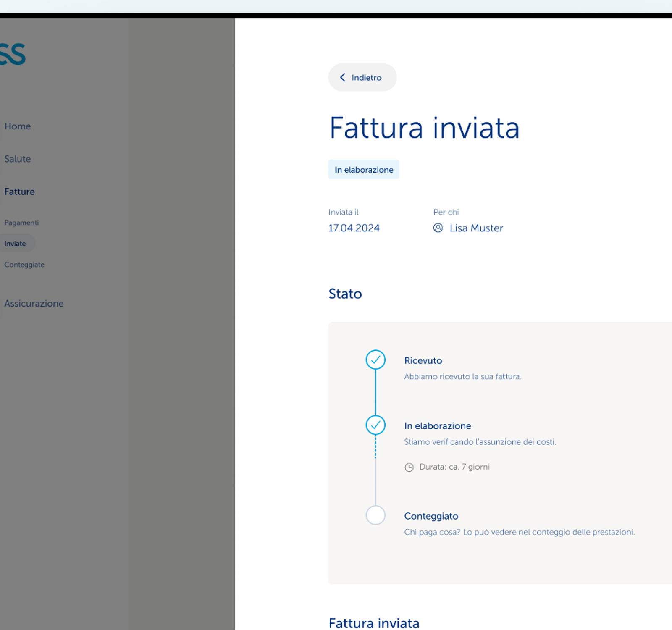The height and width of the screenshot is (630, 672).
Task: Click the person icon next to Lisa Muster
Action: 438,228
